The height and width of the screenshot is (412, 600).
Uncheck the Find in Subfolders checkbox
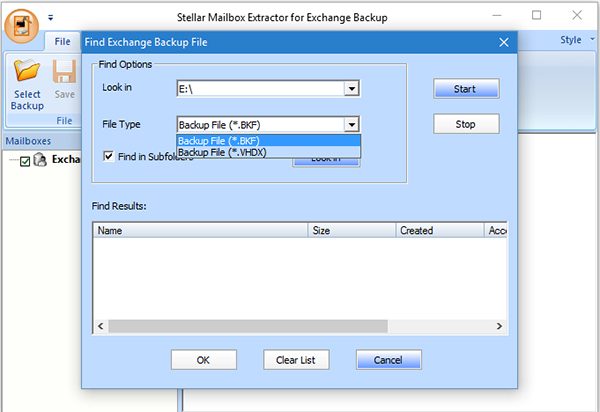tap(109, 156)
